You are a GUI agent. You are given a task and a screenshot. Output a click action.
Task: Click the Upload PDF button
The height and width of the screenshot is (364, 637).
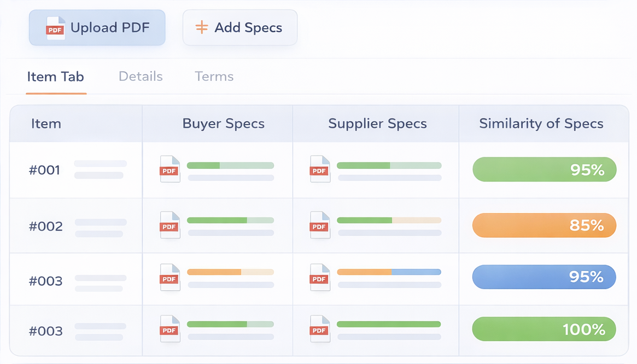tap(97, 28)
